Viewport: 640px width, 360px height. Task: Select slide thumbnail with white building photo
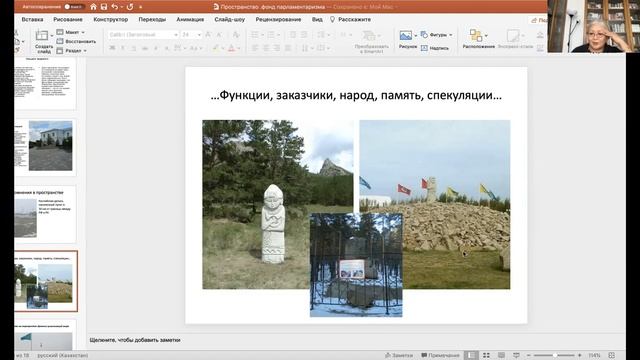pos(45,146)
